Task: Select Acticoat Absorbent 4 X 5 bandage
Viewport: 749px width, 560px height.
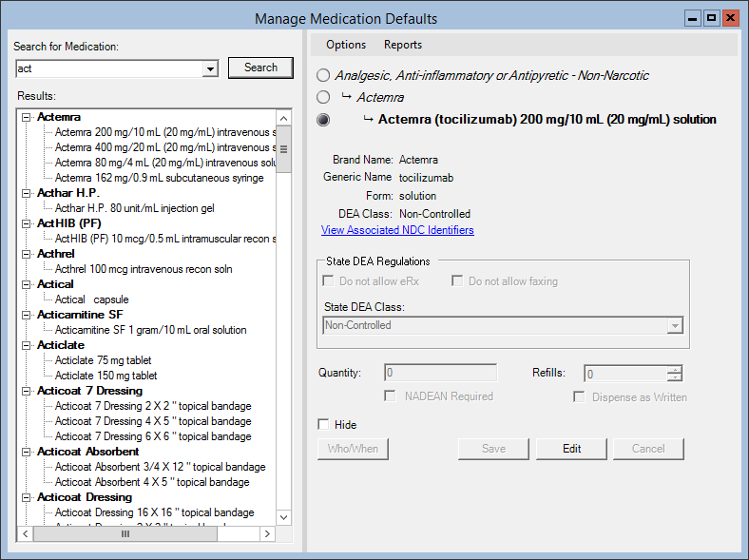Action: (x=152, y=483)
